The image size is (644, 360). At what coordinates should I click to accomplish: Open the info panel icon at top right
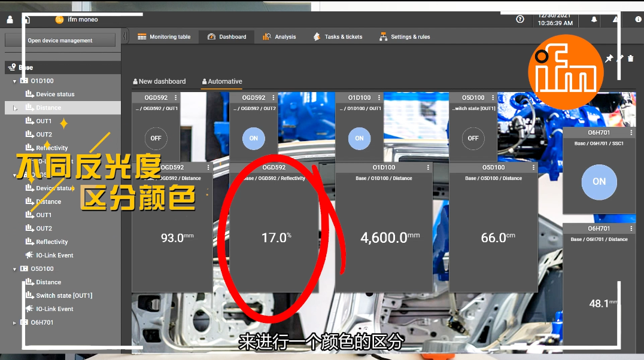(x=637, y=19)
